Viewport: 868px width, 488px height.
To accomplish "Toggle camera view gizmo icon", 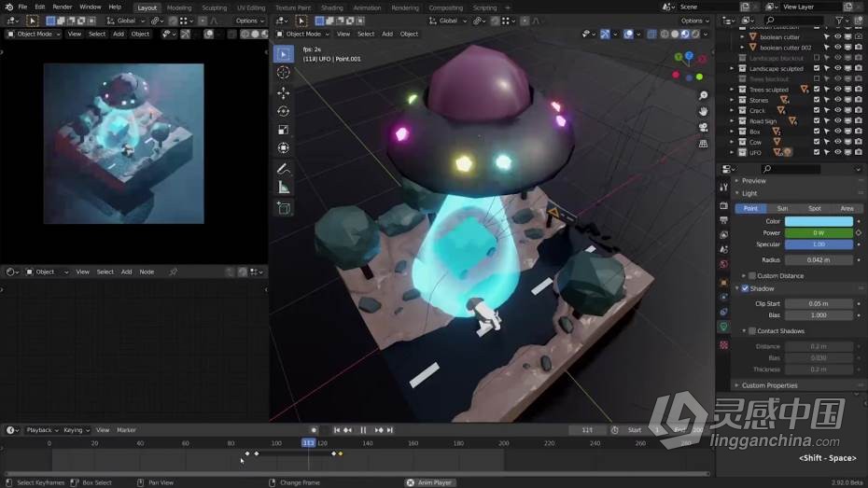I will (703, 128).
